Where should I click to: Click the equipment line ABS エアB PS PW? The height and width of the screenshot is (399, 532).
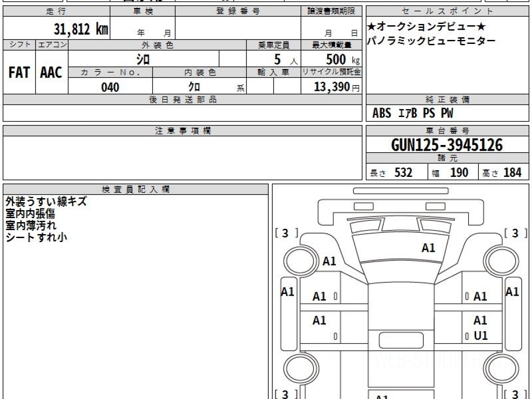coord(413,114)
